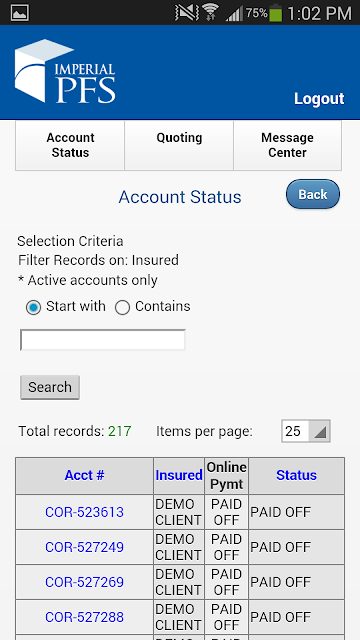Viewport: 360px width, 640px height.
Task: Tap the Wi-Fi status icon
Action: [x=211, y=13]
